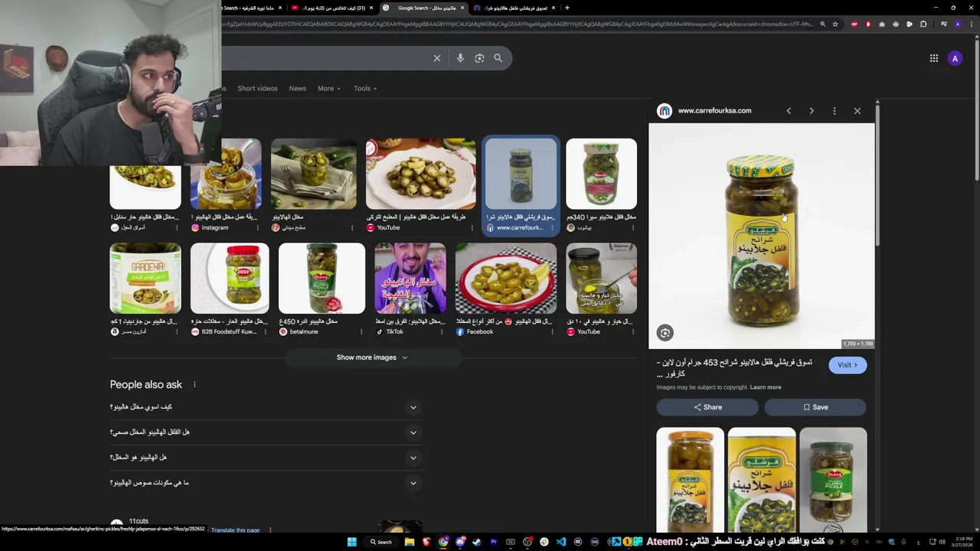
Task: Expand question 'هل الفلفل الهلبينو المخلل صحي؟'
Action: coord(413,432)
